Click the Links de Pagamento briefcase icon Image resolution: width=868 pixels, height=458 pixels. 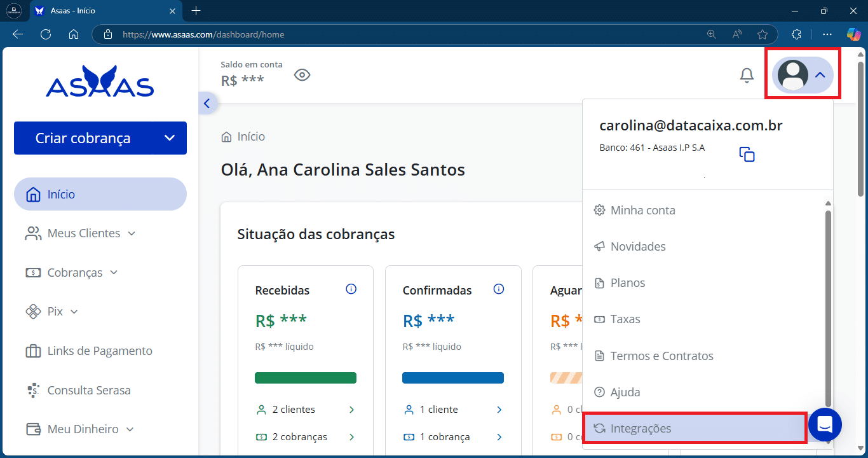(x=33, y=350)
